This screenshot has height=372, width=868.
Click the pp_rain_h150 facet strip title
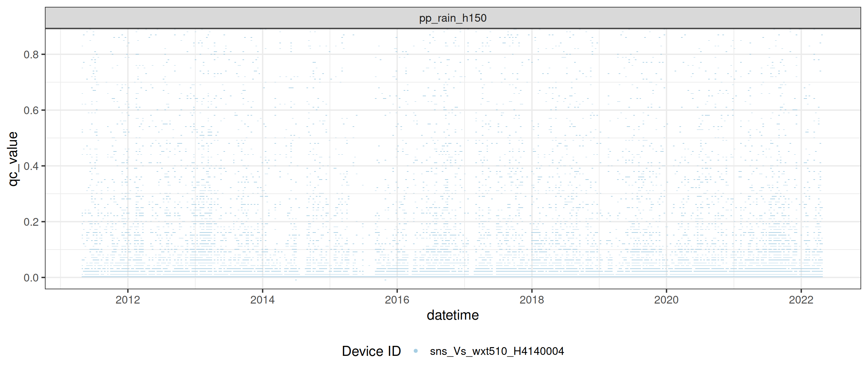452,18
